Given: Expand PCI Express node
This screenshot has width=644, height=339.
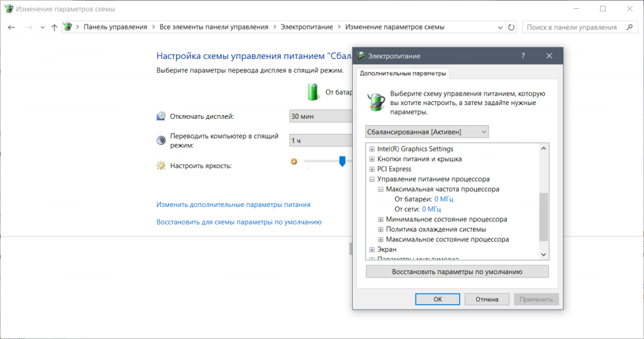Looking at the screenshot, I should 372,169.
